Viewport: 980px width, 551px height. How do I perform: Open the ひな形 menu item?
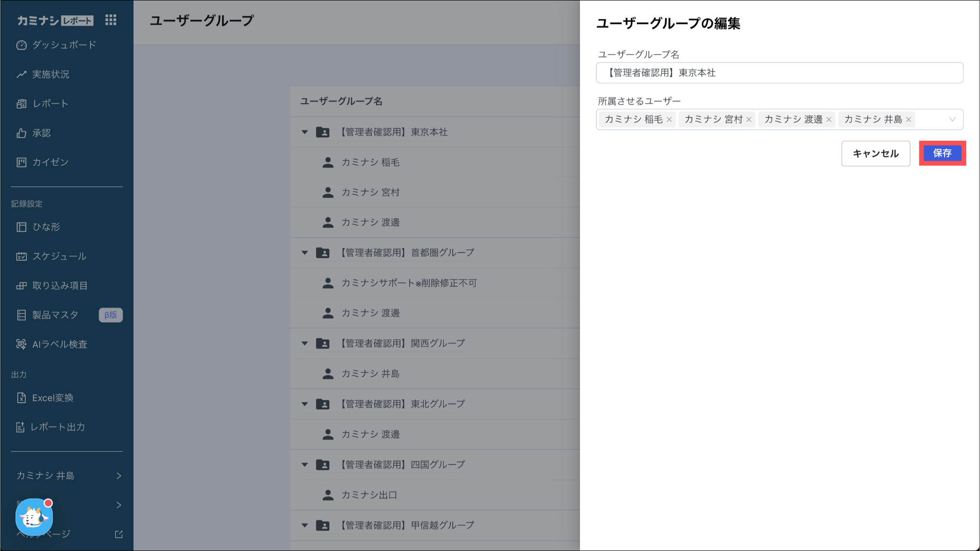pos(46,227)
